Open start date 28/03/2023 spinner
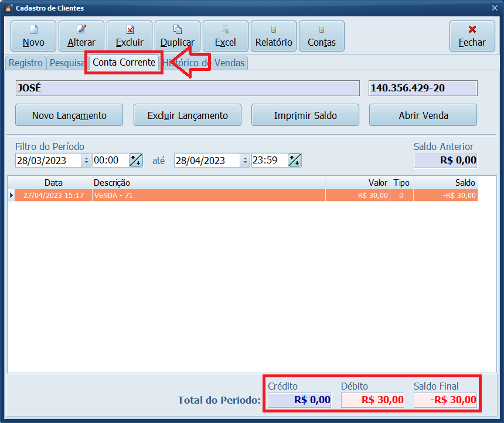 (x=87, y=160)
